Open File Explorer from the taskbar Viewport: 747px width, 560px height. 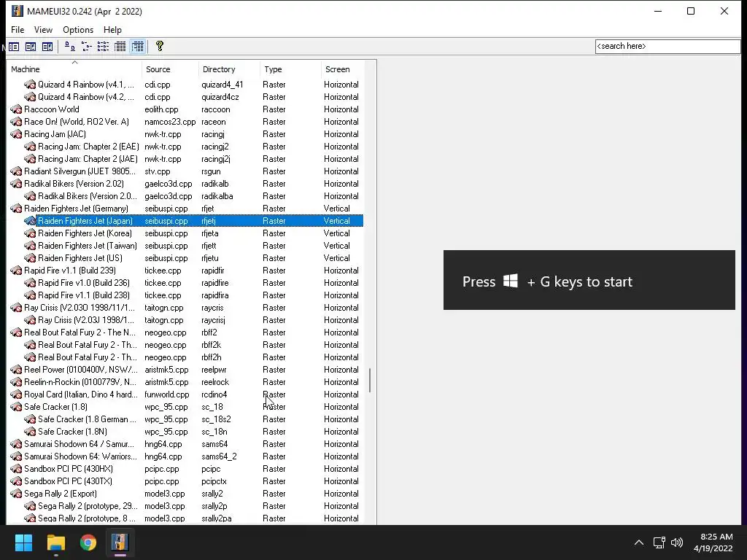55,542
